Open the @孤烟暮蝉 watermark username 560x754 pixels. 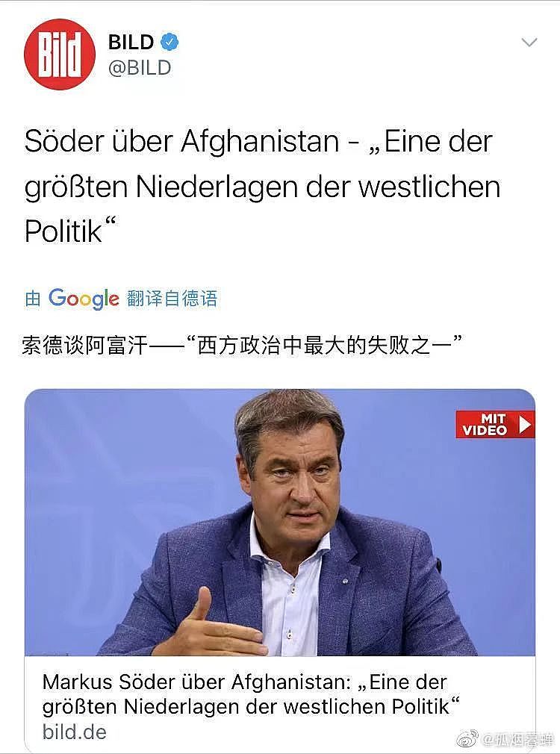[517, 739]
